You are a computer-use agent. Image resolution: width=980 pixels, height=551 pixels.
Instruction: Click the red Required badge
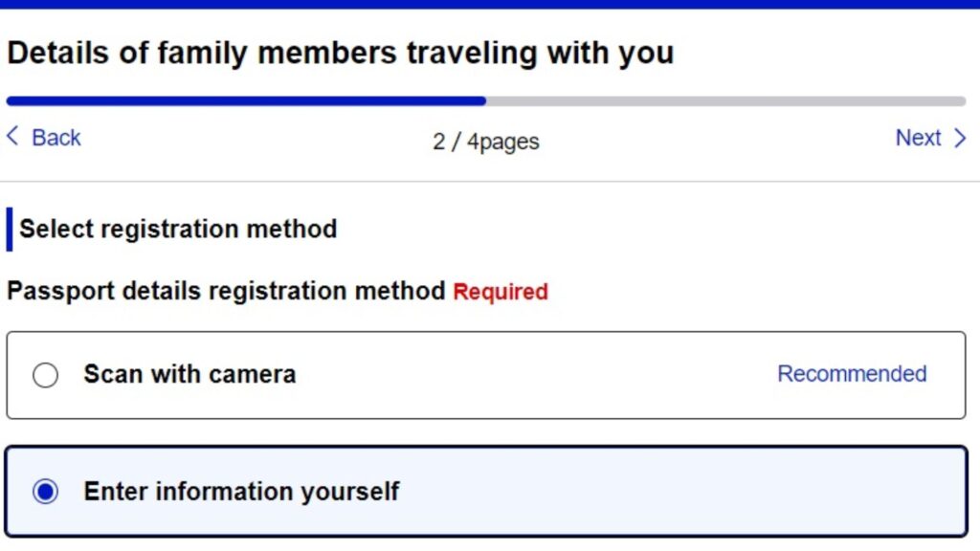500,292
